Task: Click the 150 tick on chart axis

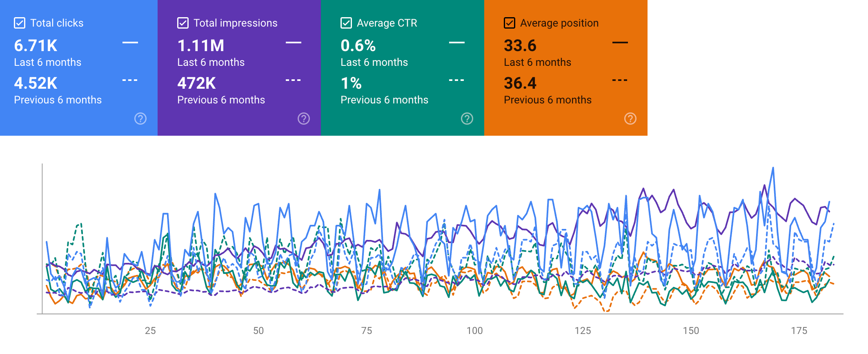Action: point(691,331)
